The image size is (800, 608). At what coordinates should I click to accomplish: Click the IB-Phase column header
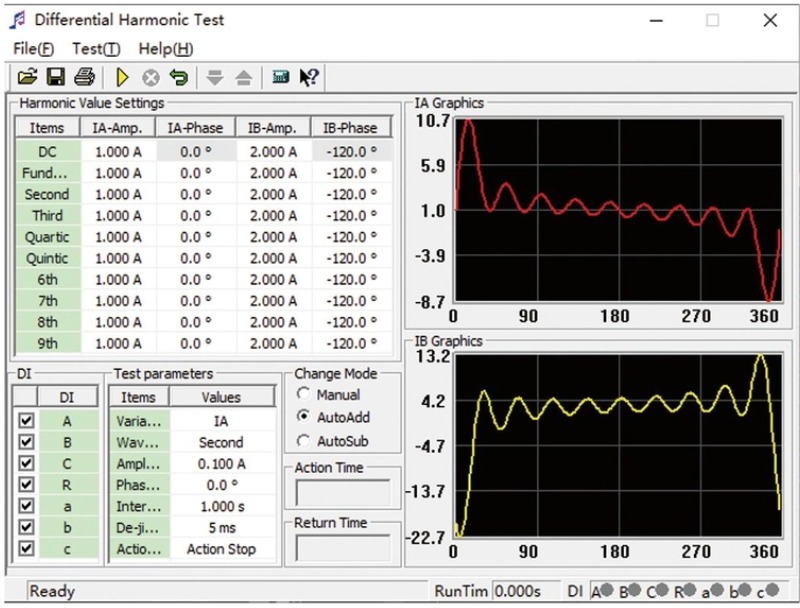coord(350,128)
